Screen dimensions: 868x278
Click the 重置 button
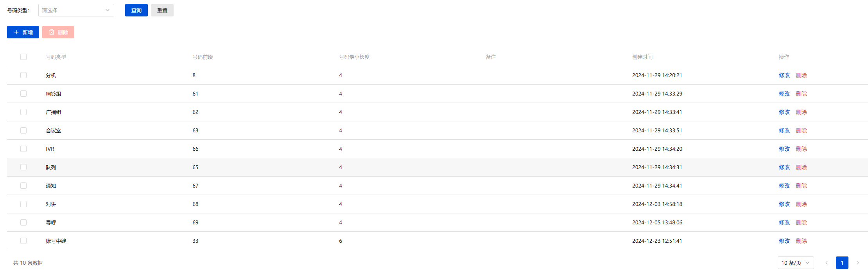pyautogui.click(x=162, y=10)
